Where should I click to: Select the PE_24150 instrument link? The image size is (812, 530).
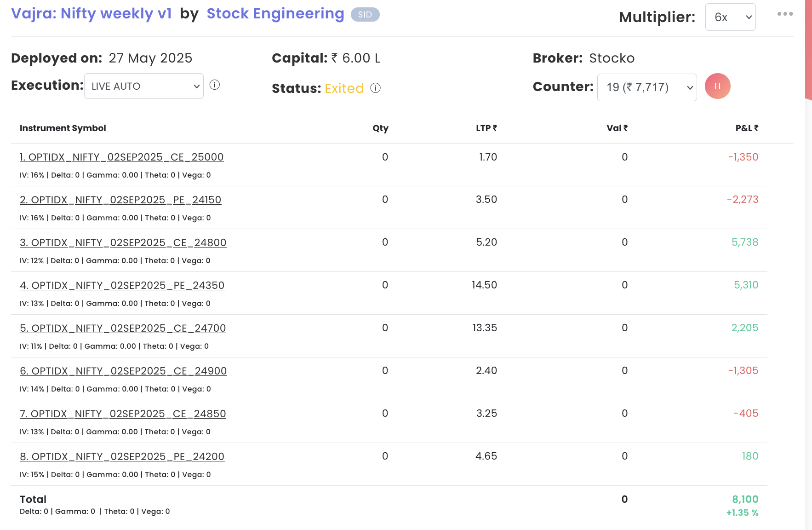120,200
